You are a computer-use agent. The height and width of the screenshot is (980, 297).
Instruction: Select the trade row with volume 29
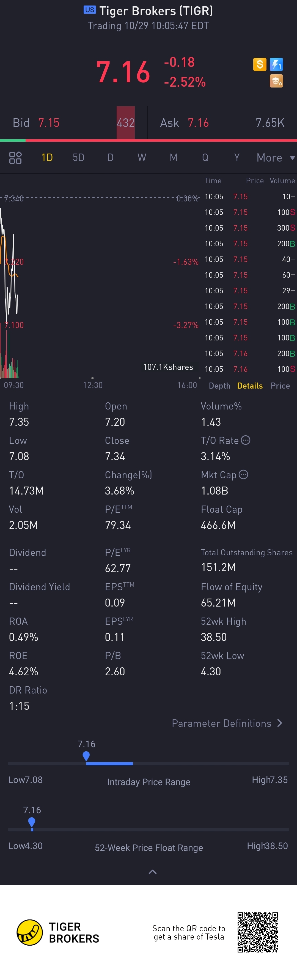(249, 291)
